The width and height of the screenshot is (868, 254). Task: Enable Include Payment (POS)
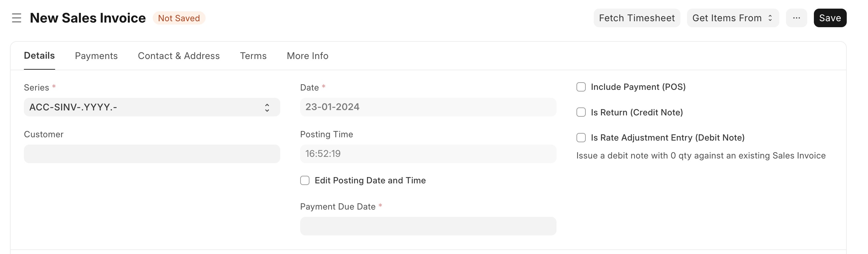[x=581, y=87]
